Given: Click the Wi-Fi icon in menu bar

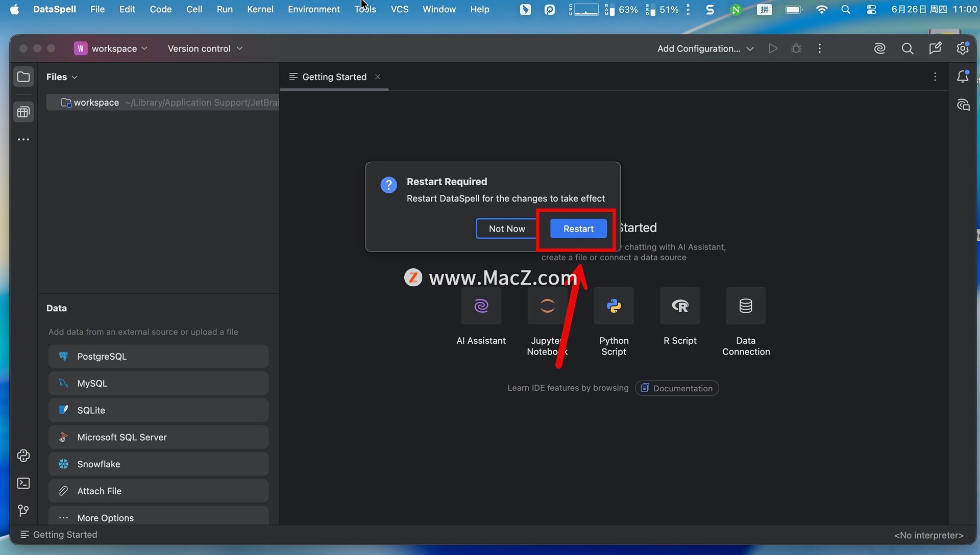Looking at the screenshot, I should [x=821, y=9].
